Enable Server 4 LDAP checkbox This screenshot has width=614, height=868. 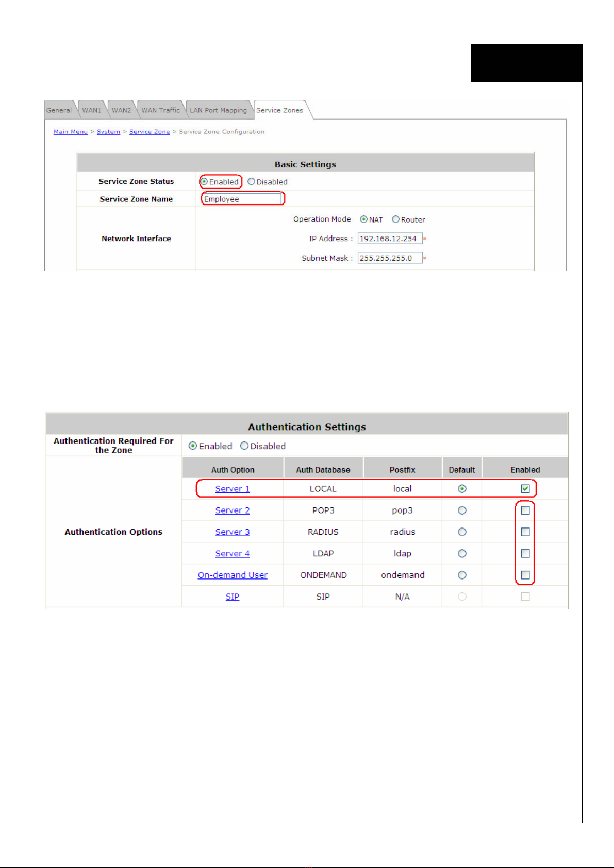click(525, 554)
